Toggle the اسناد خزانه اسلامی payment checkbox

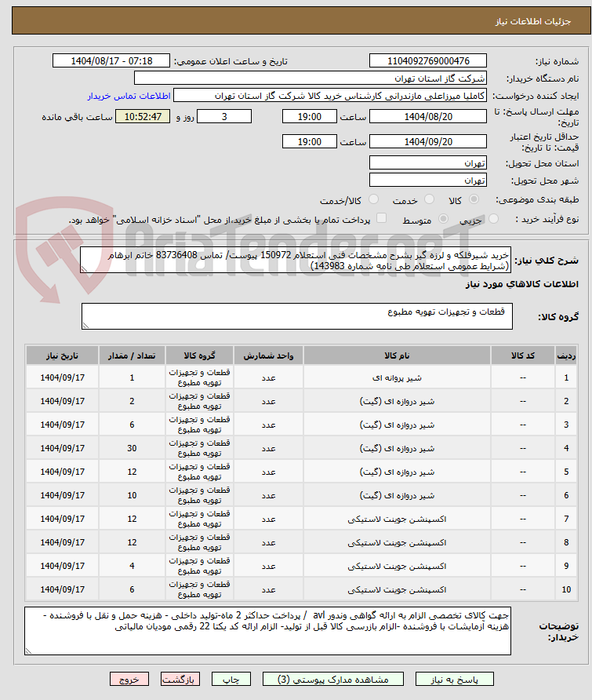[x=381, y=218]
